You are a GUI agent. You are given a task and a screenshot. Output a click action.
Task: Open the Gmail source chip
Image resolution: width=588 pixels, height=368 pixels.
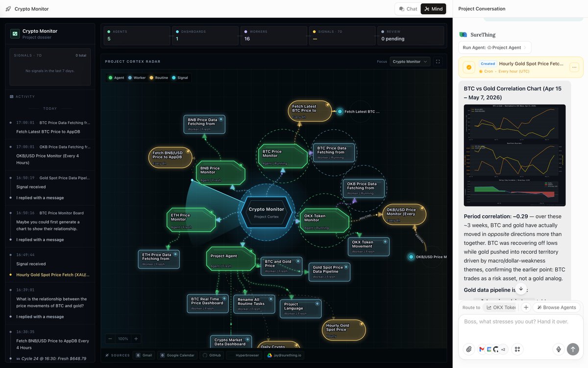pyautogui.click(x=145, y=355)
